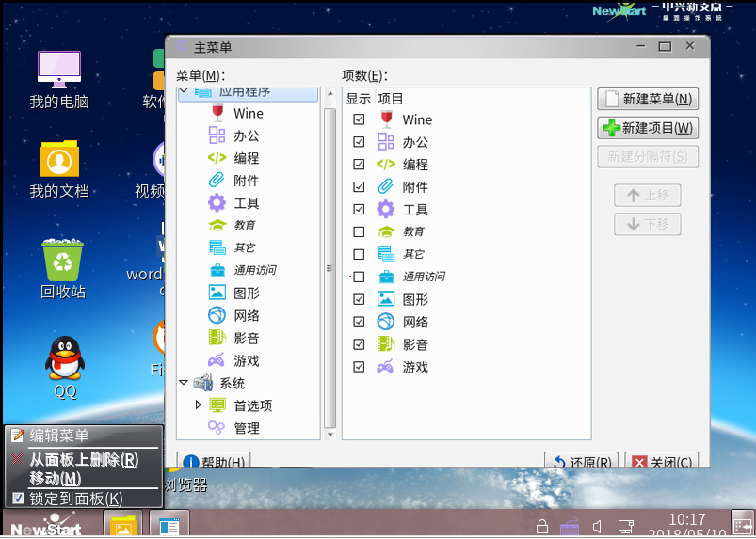
Task: Open keyboard input tray icon
Action: pyautogui.click(x=570, y=527)
